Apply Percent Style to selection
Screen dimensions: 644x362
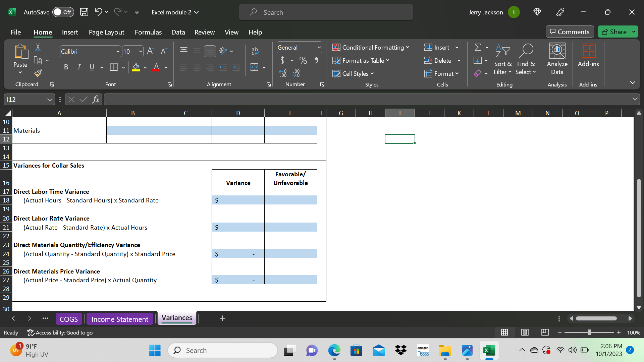pyautogui.click(x=303, y=60)
